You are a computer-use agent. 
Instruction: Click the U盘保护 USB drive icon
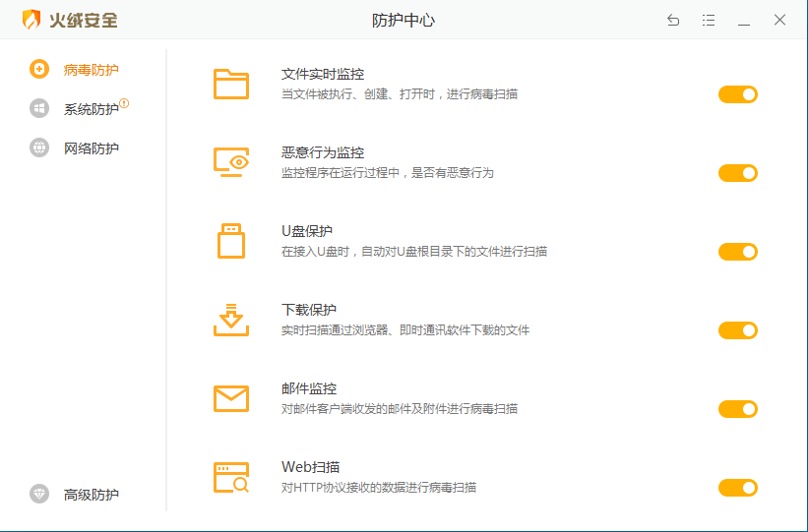[231, 241]
